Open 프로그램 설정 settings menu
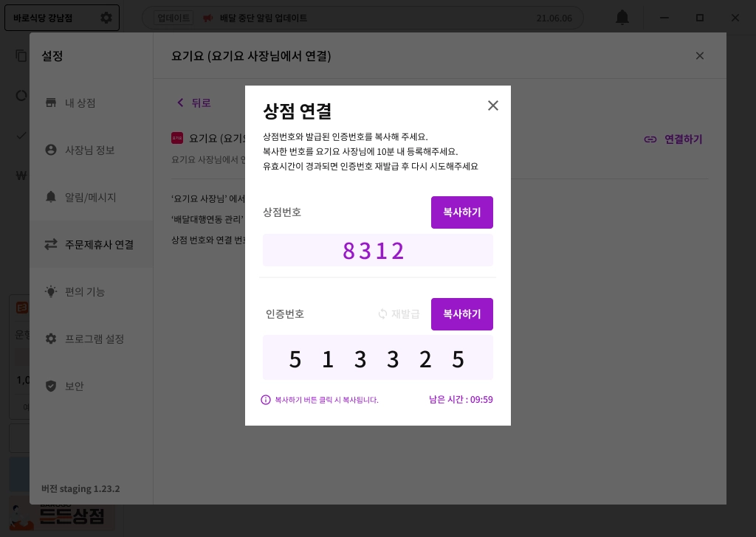The image size is (756, 537). [91, 339]
